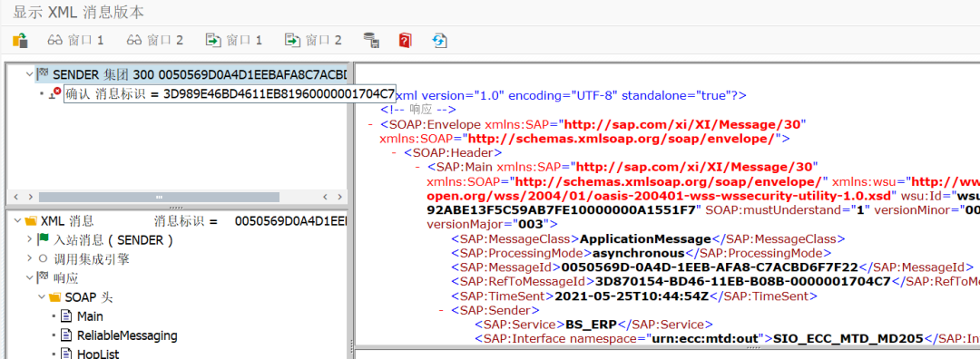The width and height of the screenshot is (980, 359).
Task: Select the SOAP 头 label
Action: coord(89,297)
